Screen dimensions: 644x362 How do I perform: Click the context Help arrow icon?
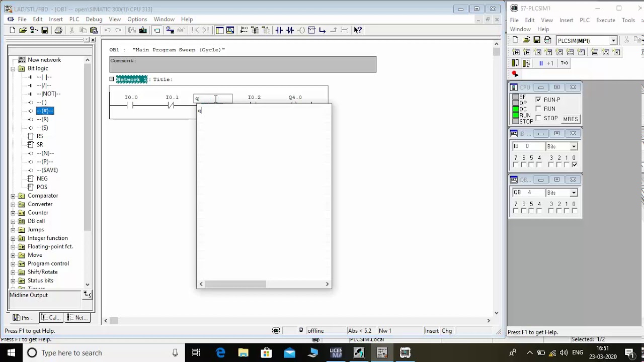[x=357, y=30]
